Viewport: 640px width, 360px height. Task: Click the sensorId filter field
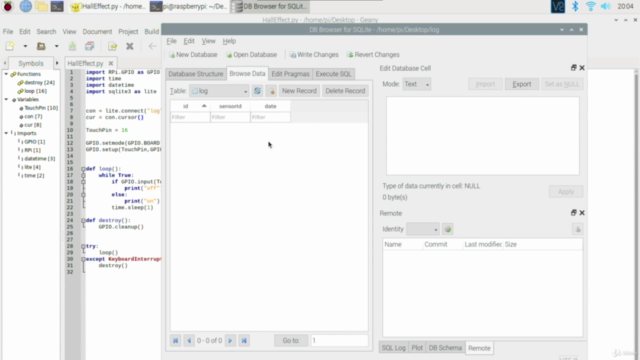[x=230, y=117]
